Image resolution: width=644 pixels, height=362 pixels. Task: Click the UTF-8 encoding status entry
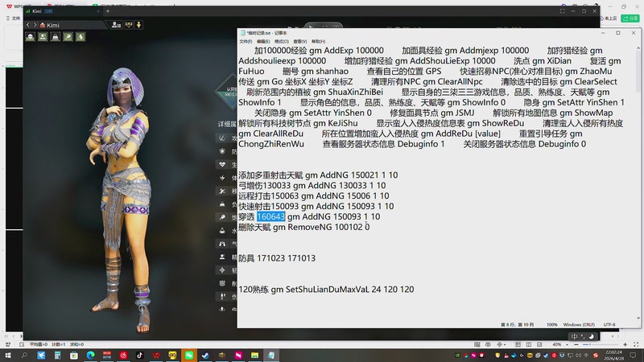click(609, 325)
